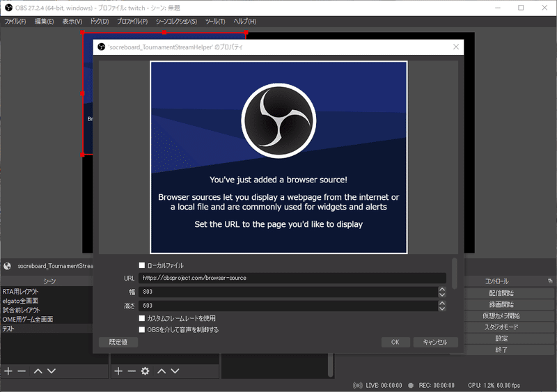Click the properties dialog vertical scrollbar
The width and height of the screenshot is (557, 392).
[x=455, y=274]
